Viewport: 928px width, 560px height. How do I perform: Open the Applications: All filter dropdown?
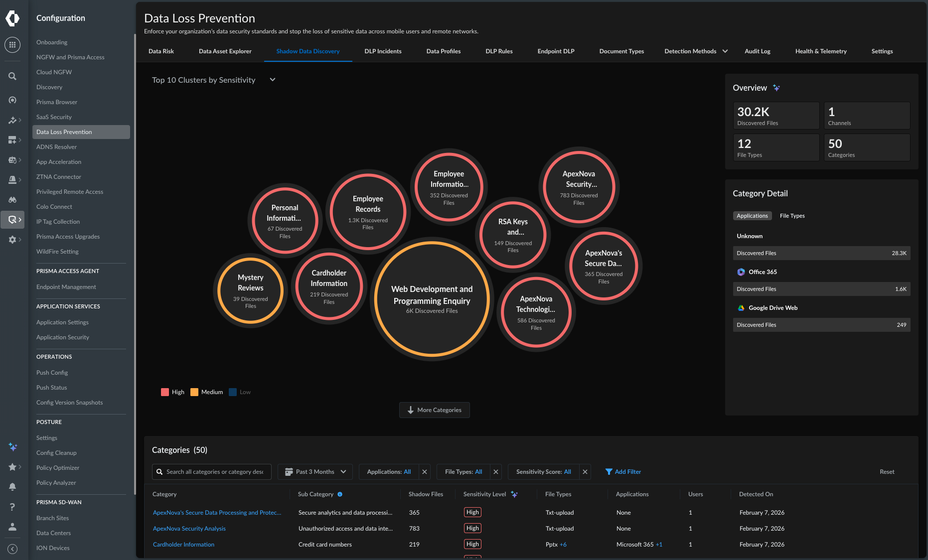tap(389, 472)
